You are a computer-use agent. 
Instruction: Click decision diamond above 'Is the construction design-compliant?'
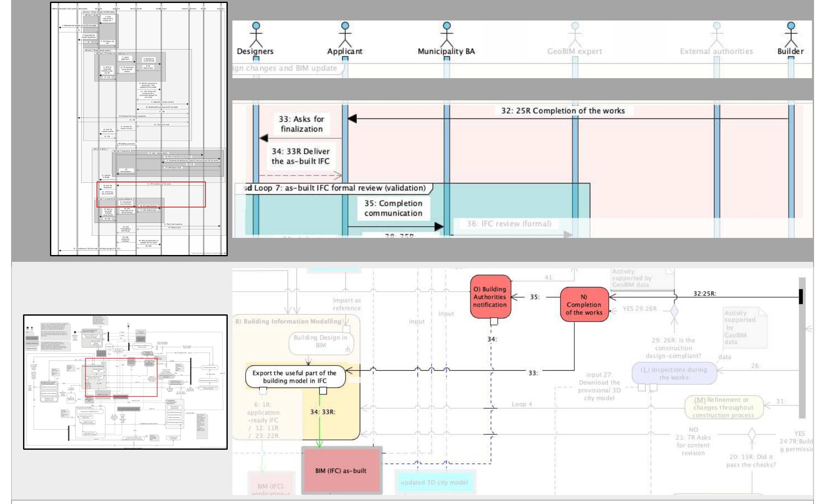pos(674,311)
